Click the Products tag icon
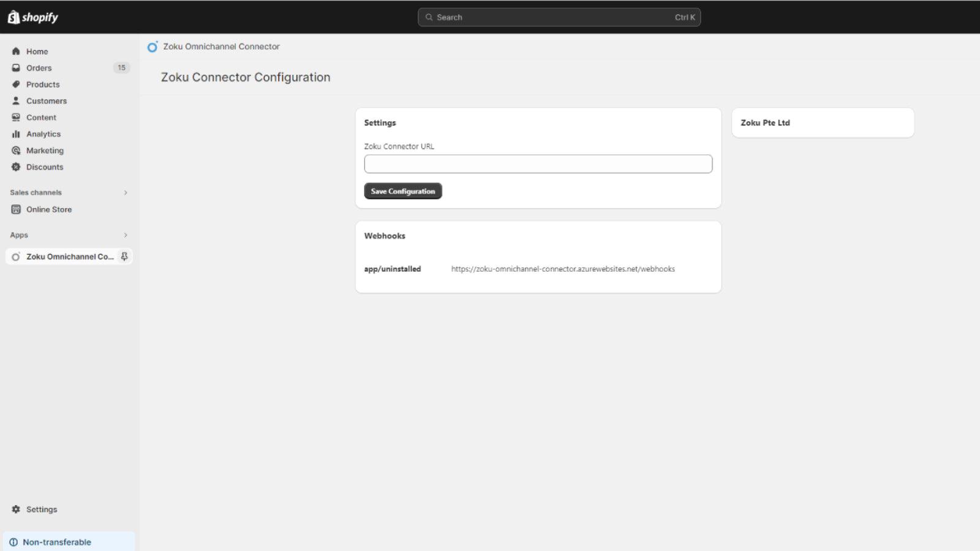This screenshot has height=551, width=980. click(16, 84)
